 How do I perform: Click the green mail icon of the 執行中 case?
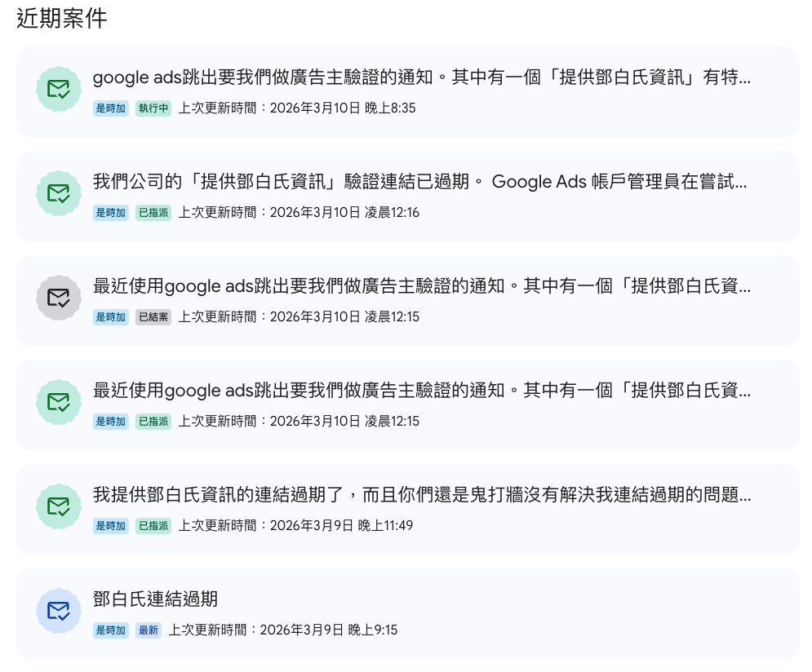[x=59, y=89]
